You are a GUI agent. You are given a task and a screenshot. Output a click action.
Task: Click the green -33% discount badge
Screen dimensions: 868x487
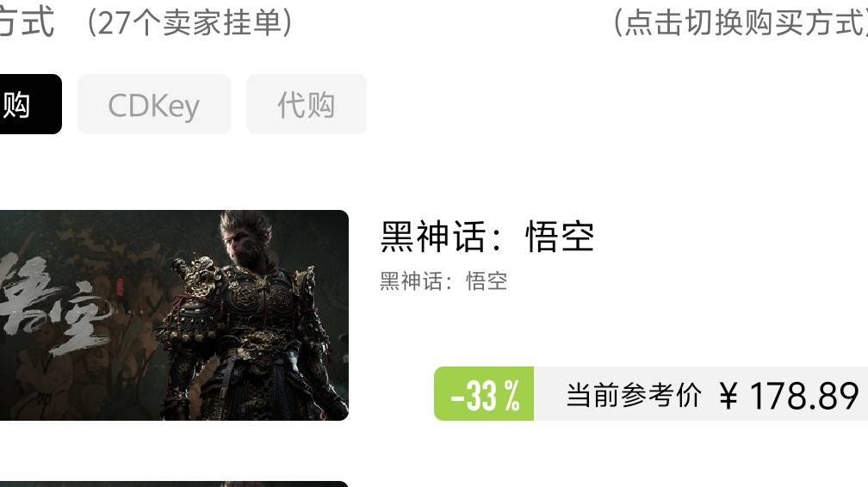pyautogui.click(x=484, y=393)
